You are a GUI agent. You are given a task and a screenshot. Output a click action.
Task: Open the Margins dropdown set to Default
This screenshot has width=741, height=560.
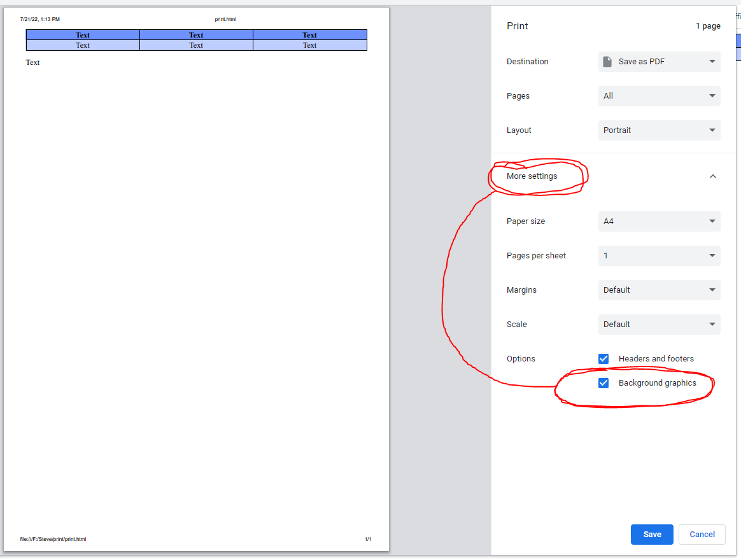(x=659, y=290)
